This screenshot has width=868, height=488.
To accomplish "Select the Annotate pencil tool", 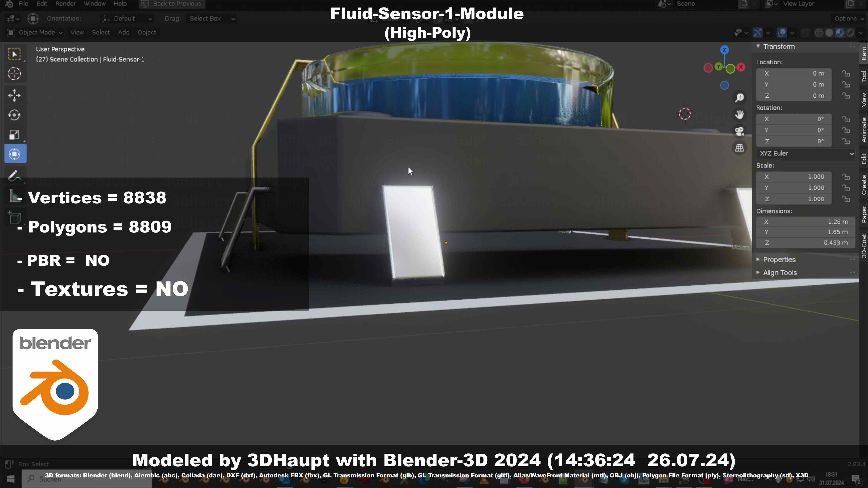I will point(14,176).
